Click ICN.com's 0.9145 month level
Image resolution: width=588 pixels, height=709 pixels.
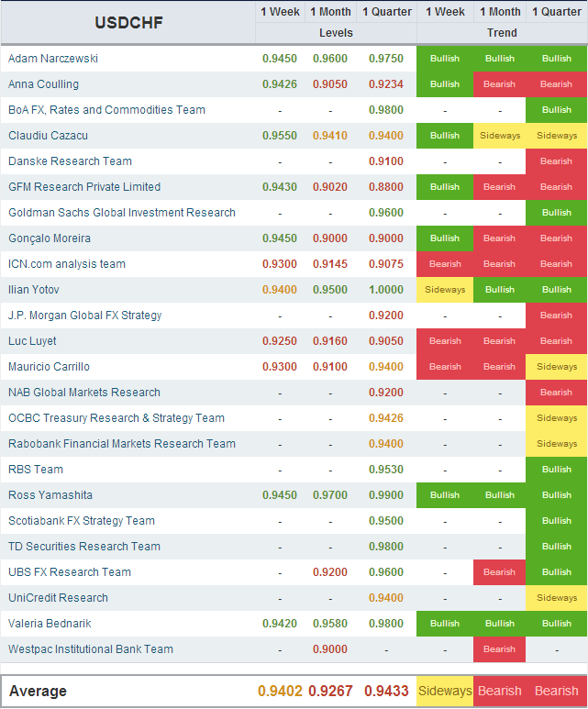tap(330, 264)
